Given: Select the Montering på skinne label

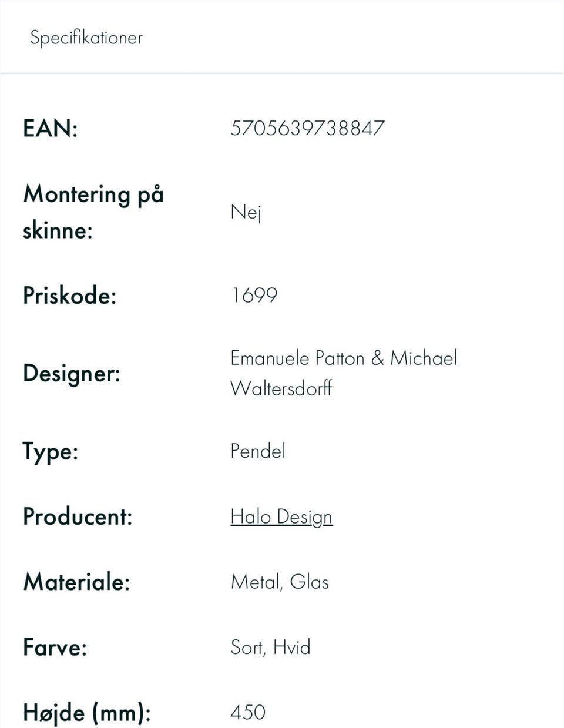Looking at the screenshot, I should (x=93, y=212).
